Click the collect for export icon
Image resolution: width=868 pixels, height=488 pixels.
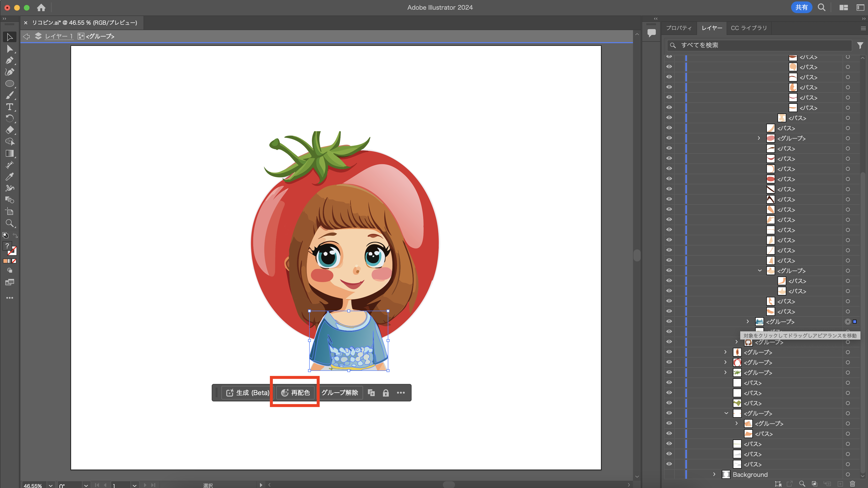tap(778, 484)
